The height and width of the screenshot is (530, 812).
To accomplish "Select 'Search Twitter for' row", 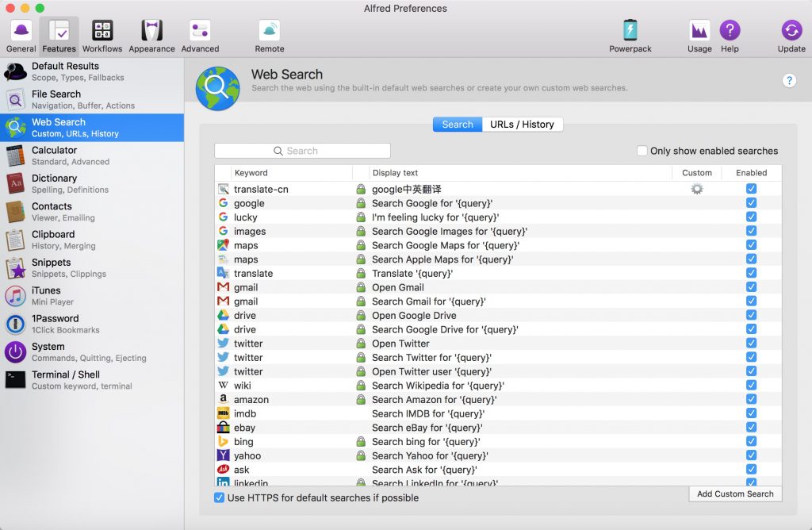I will (x=498, y=357).
